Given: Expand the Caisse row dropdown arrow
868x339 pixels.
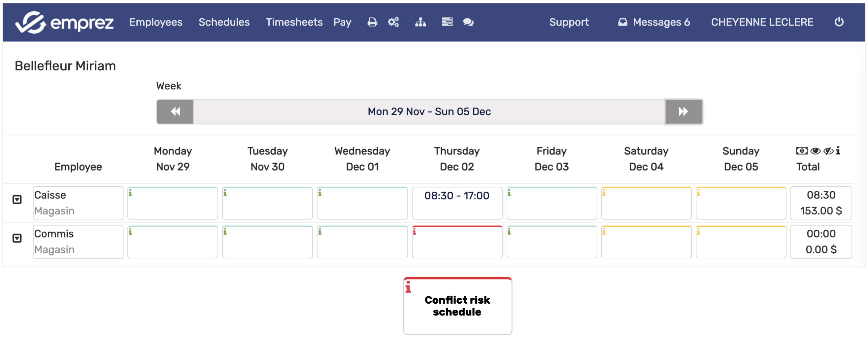Looking at the screenshot, I should click(17, 200).
